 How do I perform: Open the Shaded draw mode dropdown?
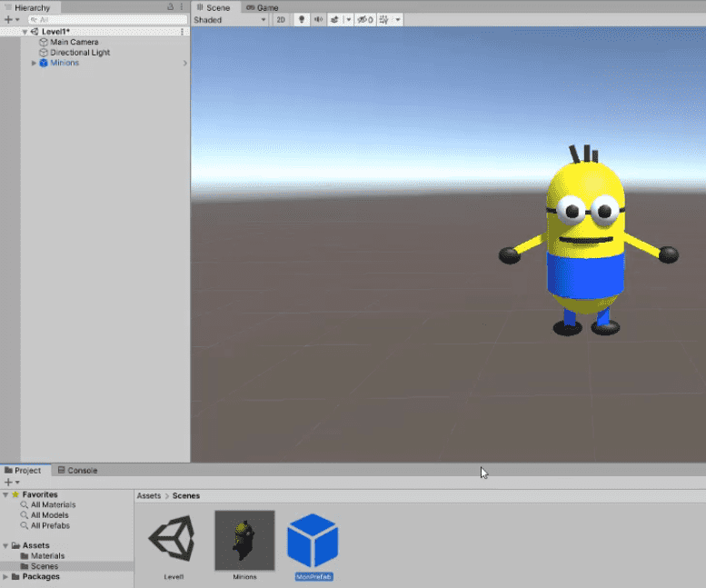(x=230, y=20)
